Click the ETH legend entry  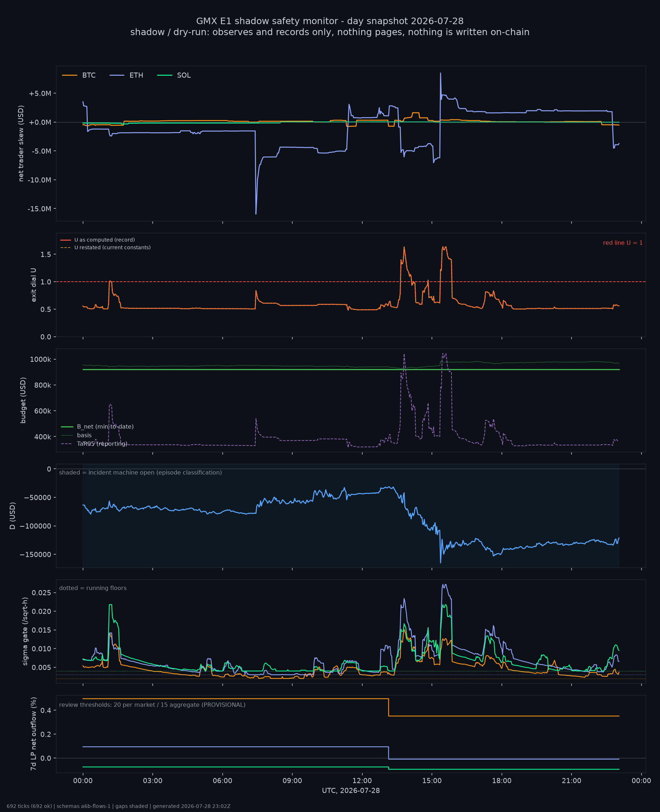point(127,76)
